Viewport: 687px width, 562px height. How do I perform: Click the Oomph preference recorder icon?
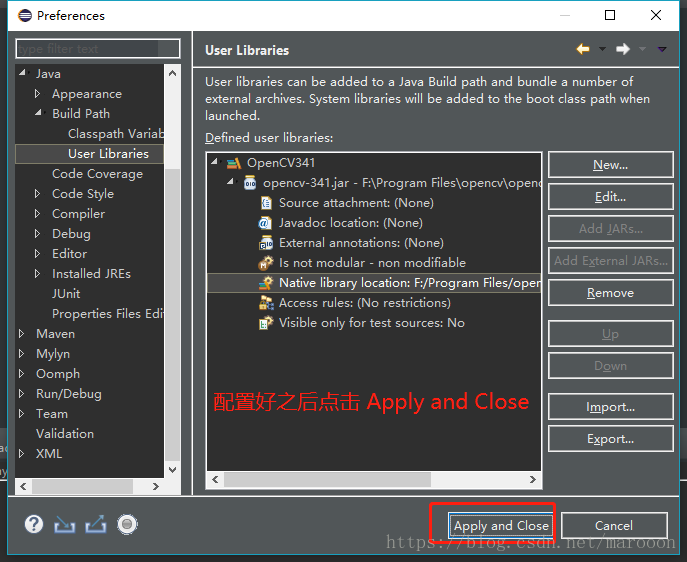tap(127, 524)
